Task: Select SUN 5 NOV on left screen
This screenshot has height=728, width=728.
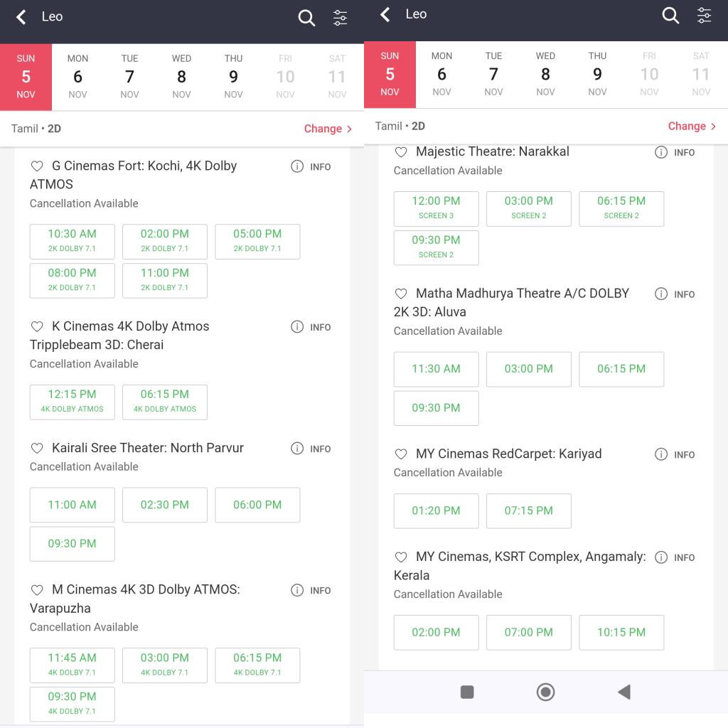Action: tap(26, 77)
